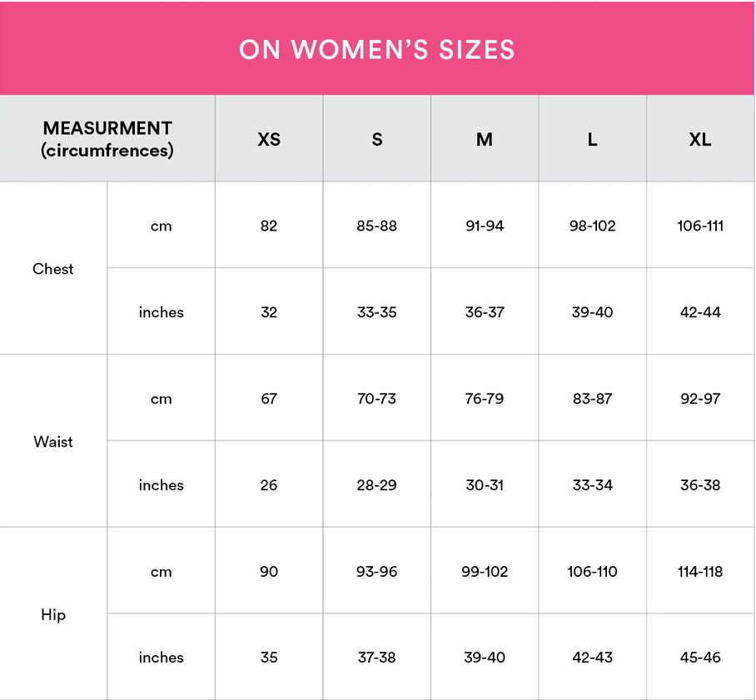Select the hip inches value 37-38
Viewport: 756px width, 700px height.
click(377, 657)
